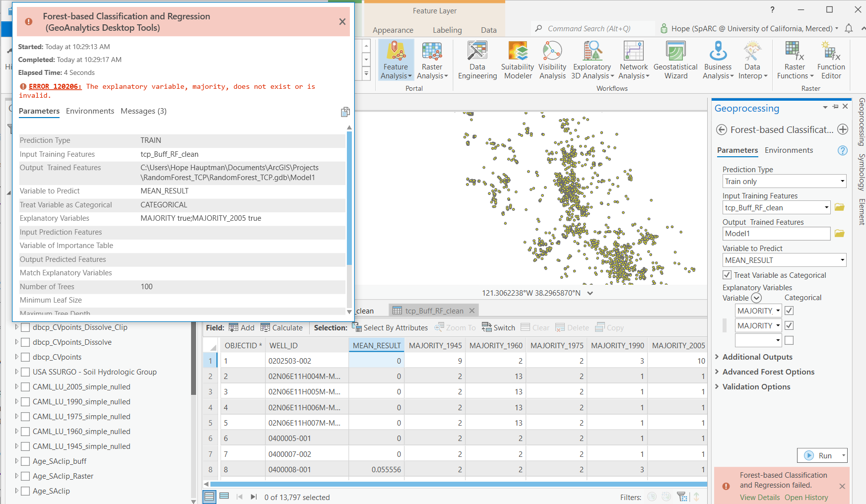Expand the Advanced Forest Options section

click(768, 372)
